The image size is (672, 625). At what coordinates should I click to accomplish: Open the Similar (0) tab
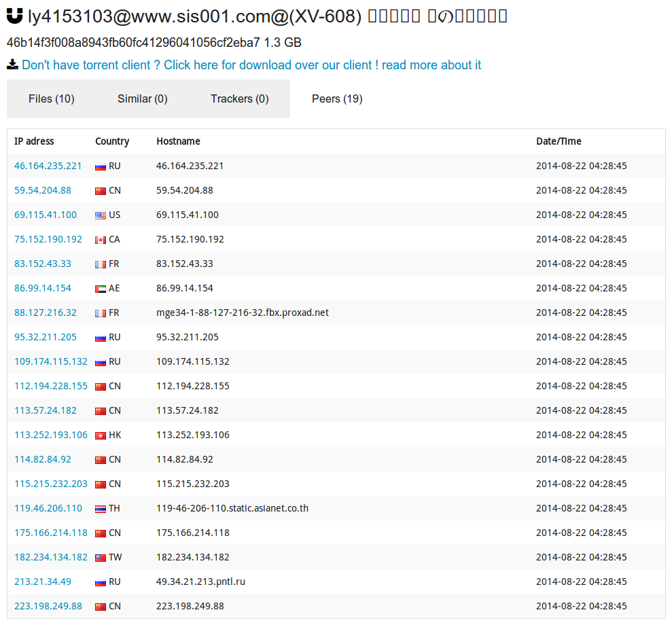pyautogui.click(x=142, y=99)
